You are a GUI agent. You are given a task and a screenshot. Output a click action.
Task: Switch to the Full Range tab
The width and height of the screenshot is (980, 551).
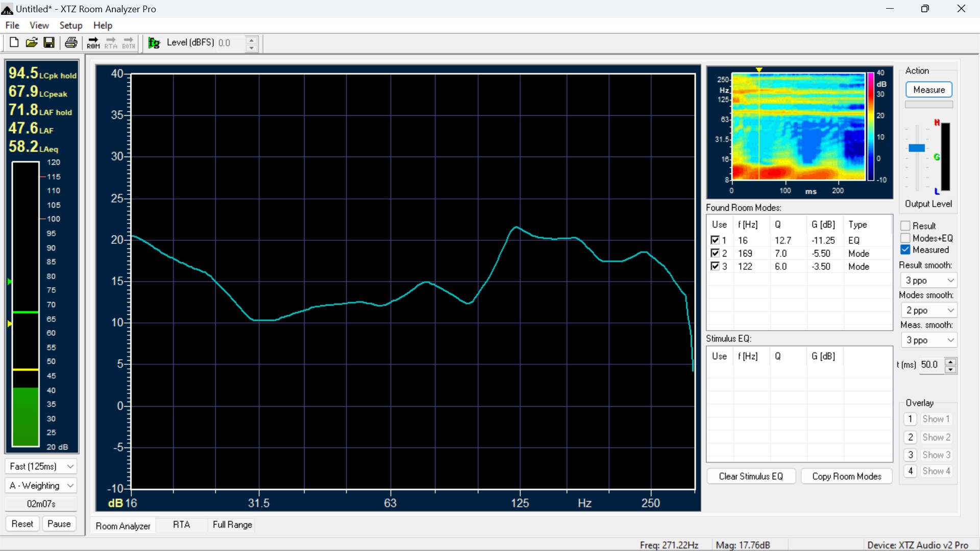(x=232, y=525)
